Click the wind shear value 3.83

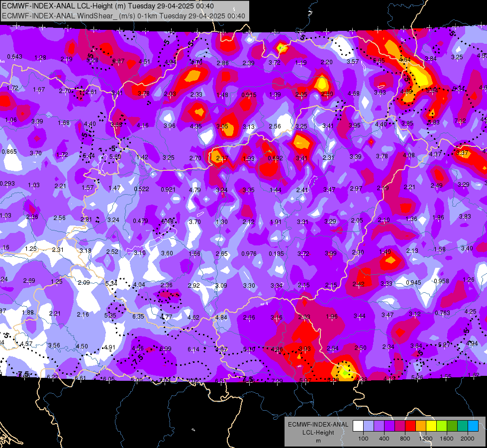click(x=465, y=217)
